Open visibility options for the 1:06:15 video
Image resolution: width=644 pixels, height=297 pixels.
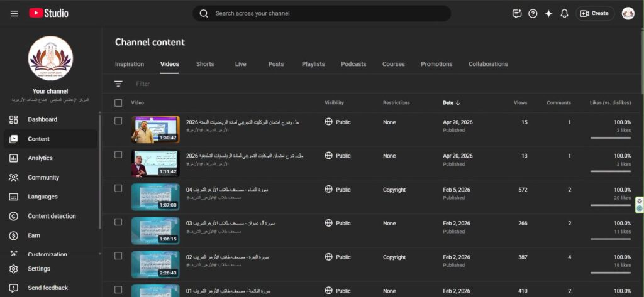click(338, 223)
